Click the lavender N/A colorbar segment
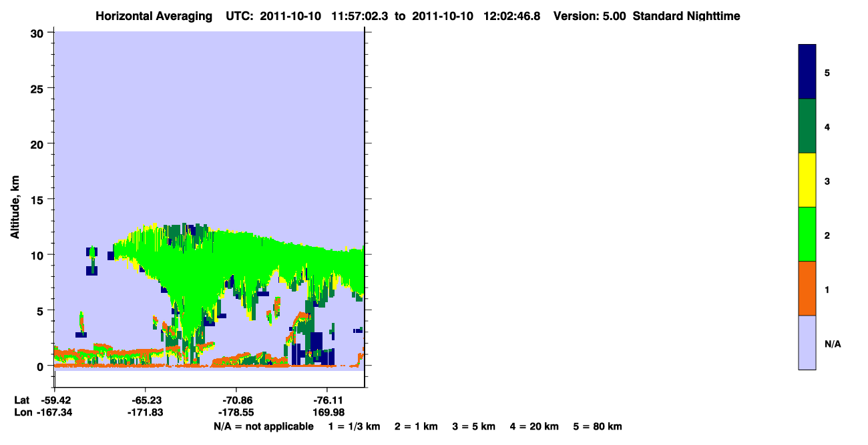Image resolution: width=868 pixels, height=445 pixels. (807, 342)
